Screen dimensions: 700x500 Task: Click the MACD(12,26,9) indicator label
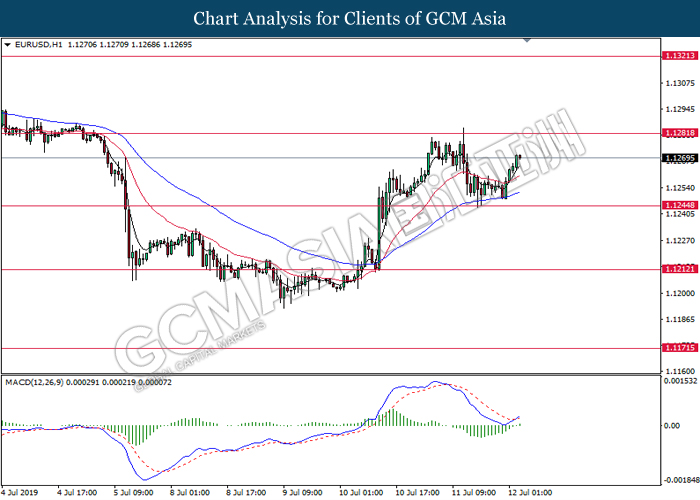coord(34,383)
